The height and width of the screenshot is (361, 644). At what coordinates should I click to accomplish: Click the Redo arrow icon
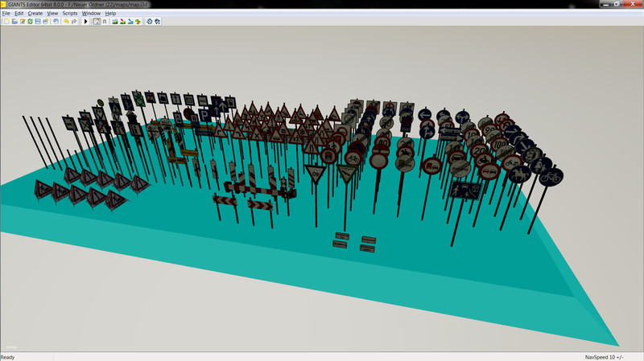tap(74, 22)
